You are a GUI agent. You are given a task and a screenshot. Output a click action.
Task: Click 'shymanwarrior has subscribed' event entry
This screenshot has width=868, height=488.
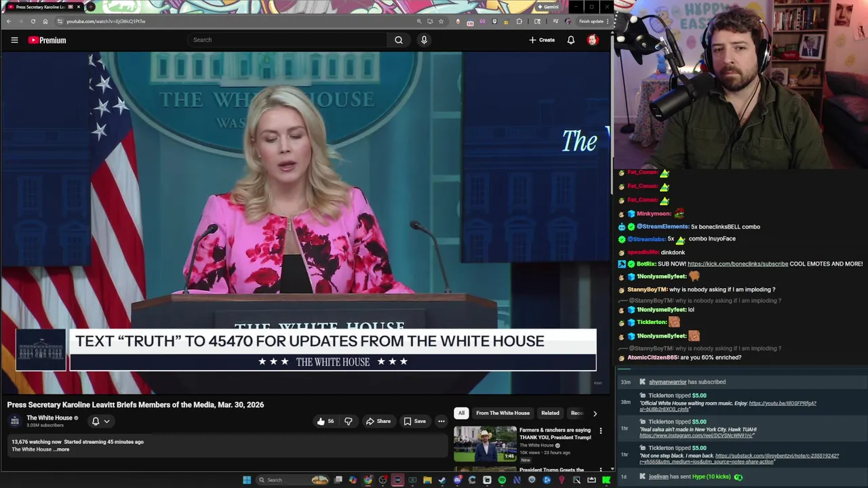click(x=687, y=382)
